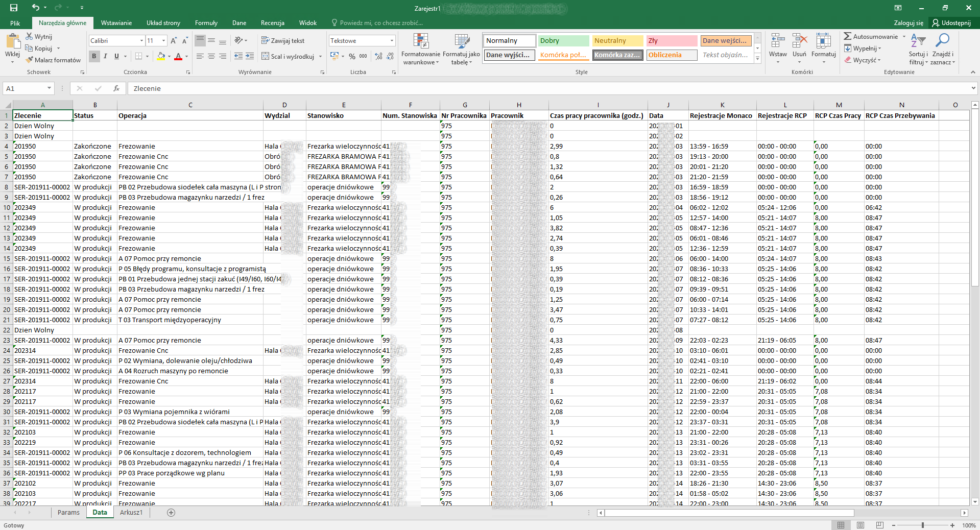Click the Percent Style icon

point(352,56)
